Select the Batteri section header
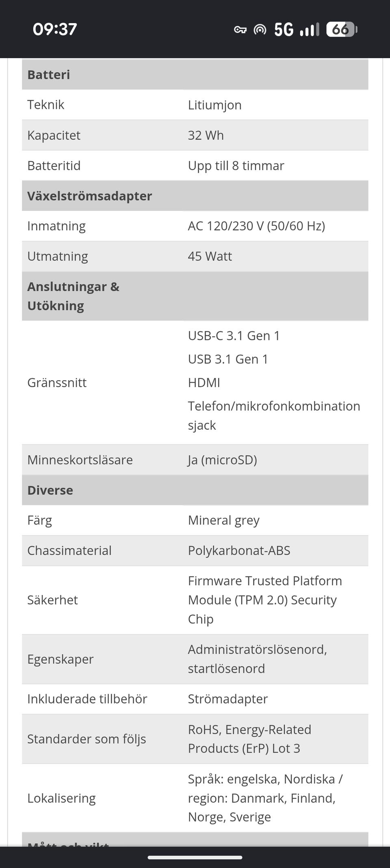Image resolution: width=390 pixels, height=868 pixels. [x=195, y=74]
